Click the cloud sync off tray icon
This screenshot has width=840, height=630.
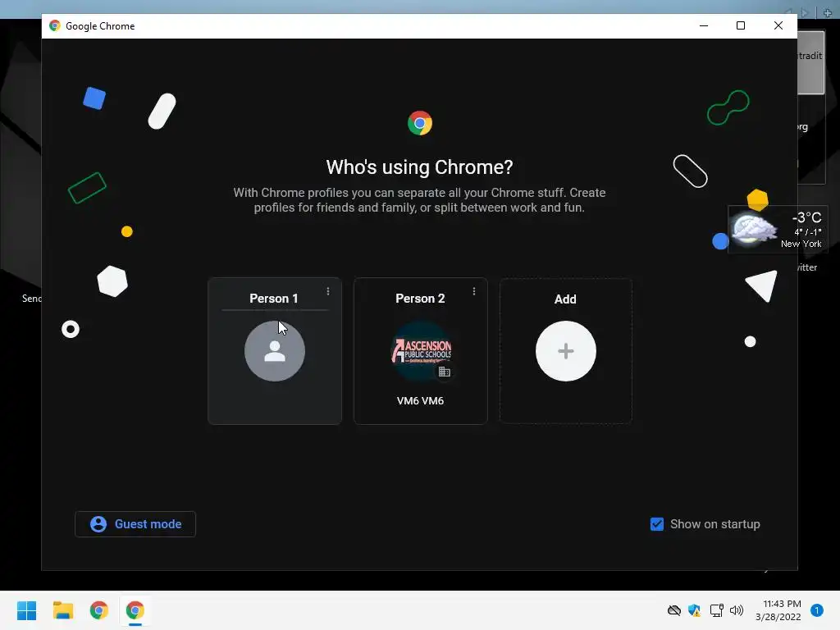(674, 610)
